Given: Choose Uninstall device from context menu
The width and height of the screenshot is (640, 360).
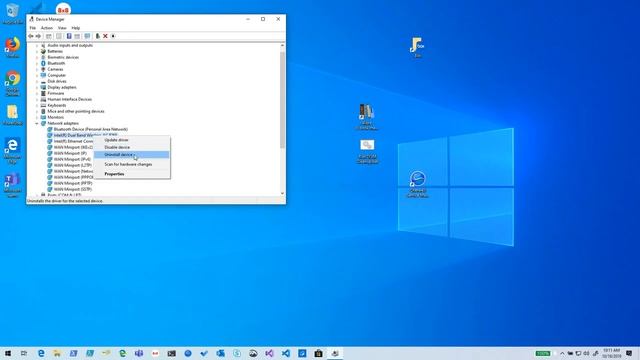Looking at the screenshot, I should (x=131, y=155).
